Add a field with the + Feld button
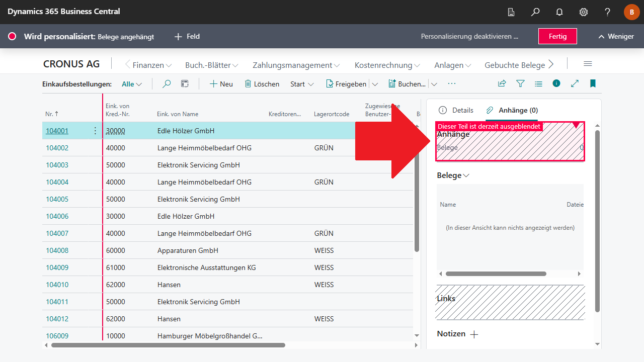 187,36
